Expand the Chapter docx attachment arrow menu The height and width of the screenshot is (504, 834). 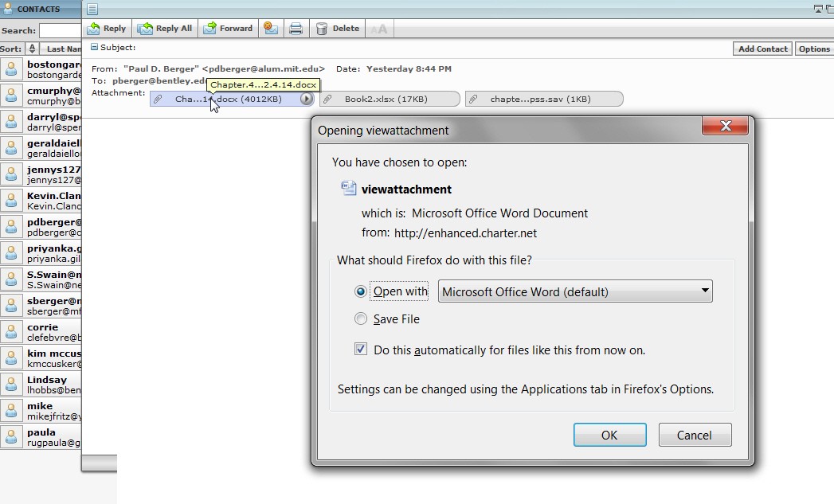tap(307, 99)
